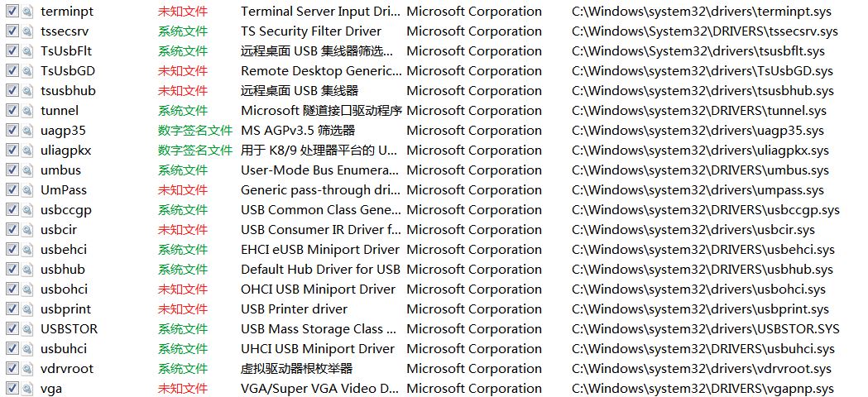Viewport: 868px width, 397px height.
Task: Click the icon beside vdrvroot
Action: pyautogui.click(x=27, y=369)
